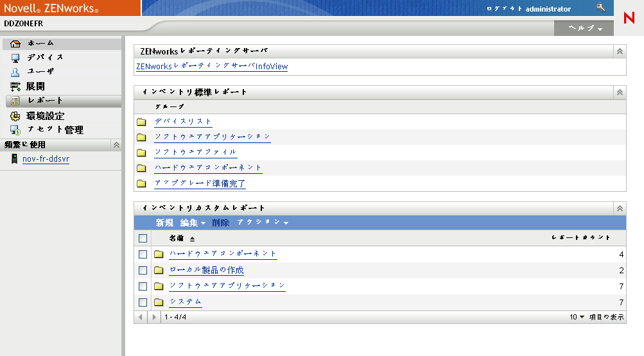Click the red Novell N logo

(629, 17)
